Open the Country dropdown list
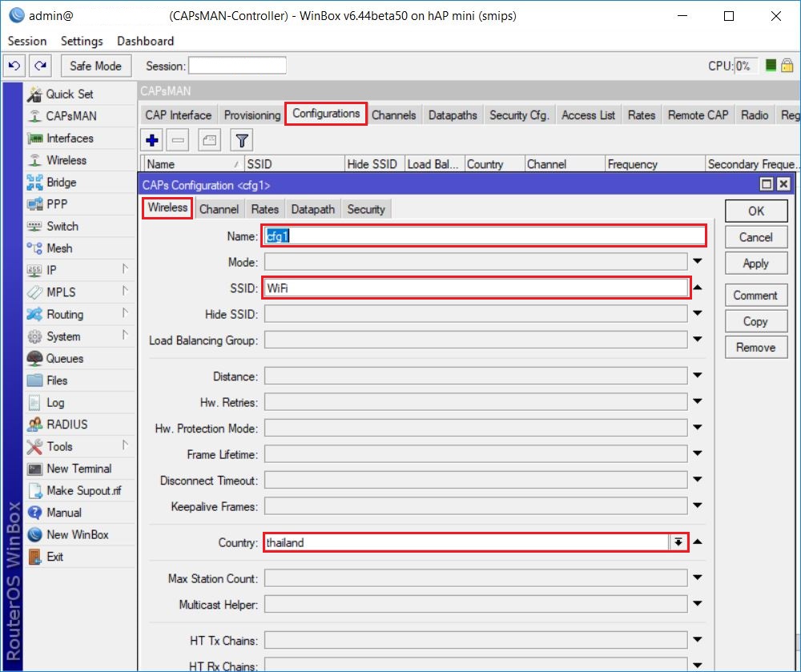This screenshot has width=801, height=672. click(x=678, y=542)
